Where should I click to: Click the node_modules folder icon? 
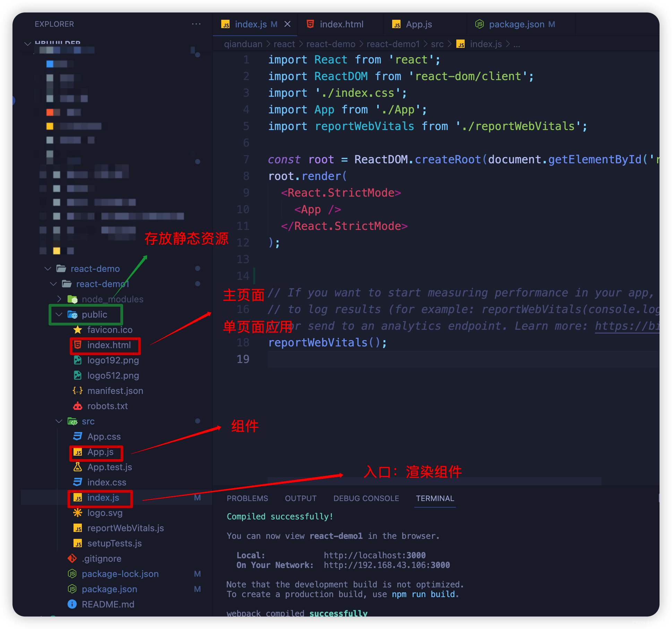click(x=72, y=299)
